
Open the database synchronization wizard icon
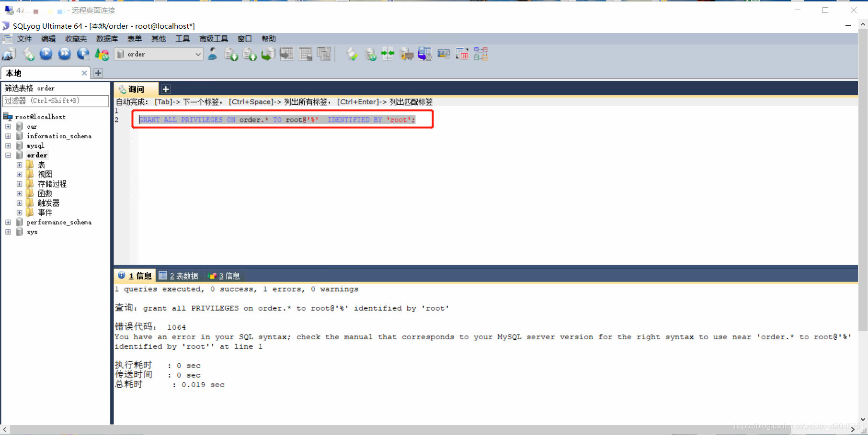(x=370, y=54)
